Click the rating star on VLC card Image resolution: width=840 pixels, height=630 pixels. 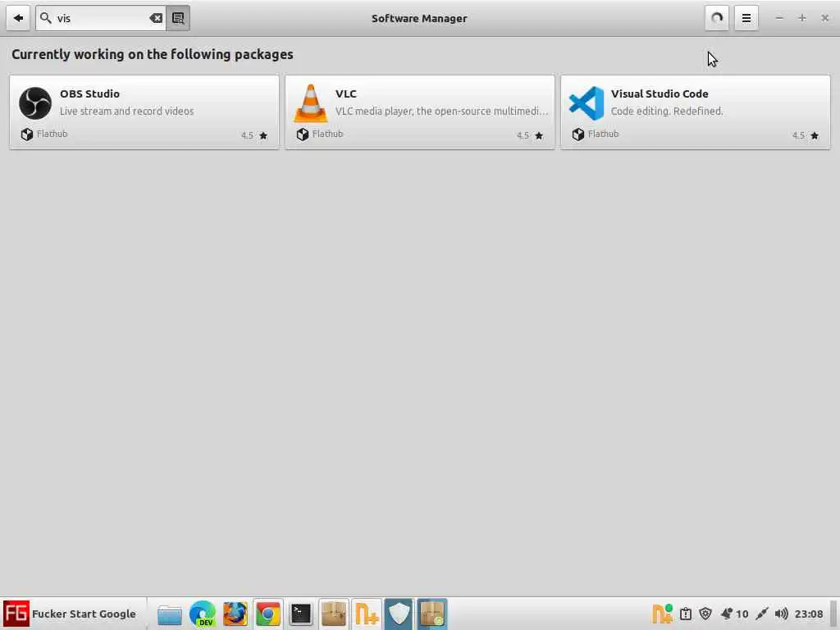tap(539, 135)
